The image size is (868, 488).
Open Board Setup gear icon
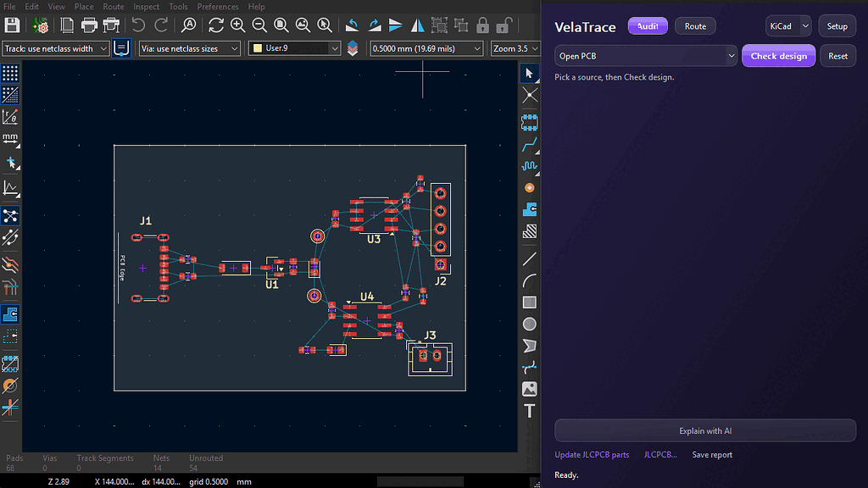pos(40,25)
